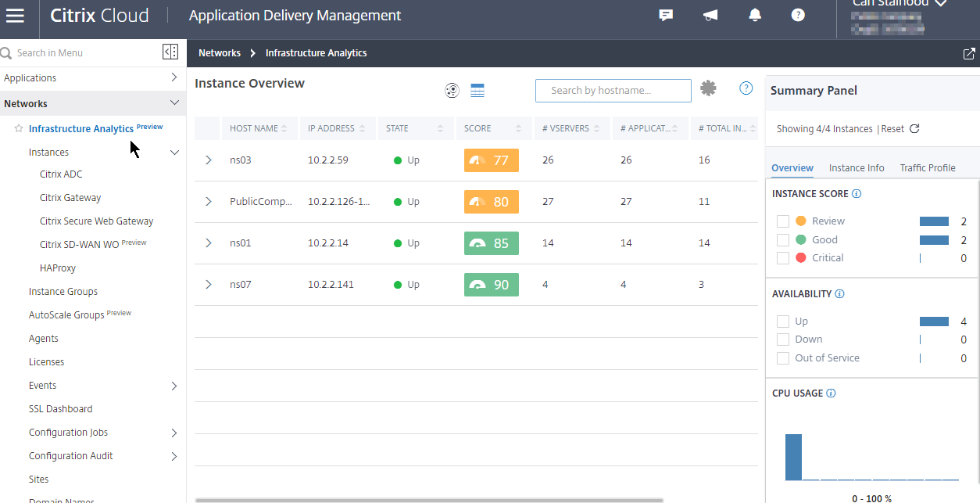
Task: Check the Down availability filter
Action: point(783,340)
